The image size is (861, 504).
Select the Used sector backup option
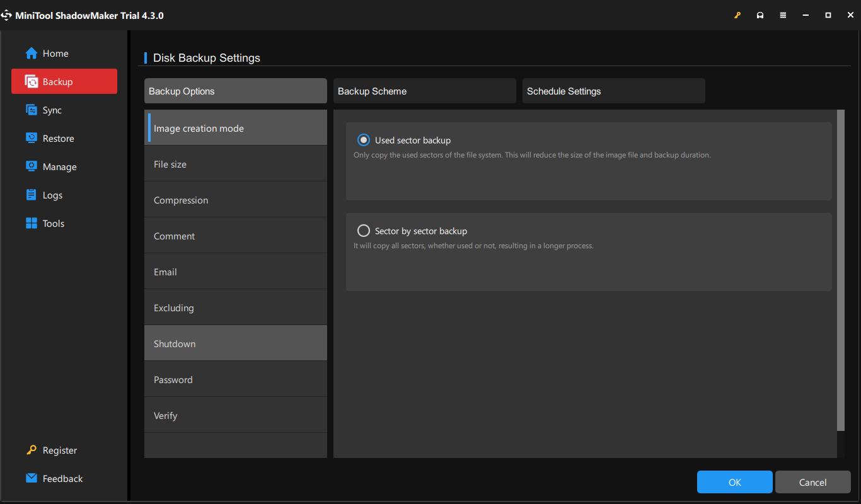tap(364, 140)
